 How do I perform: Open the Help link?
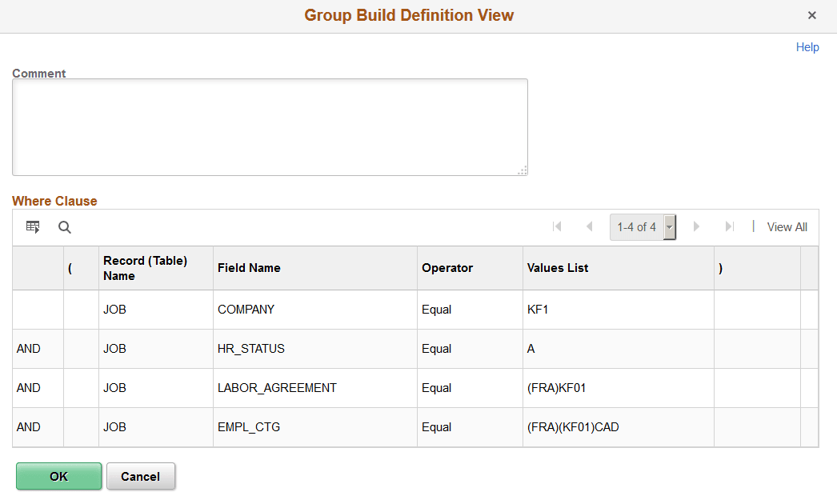point(807,47)
